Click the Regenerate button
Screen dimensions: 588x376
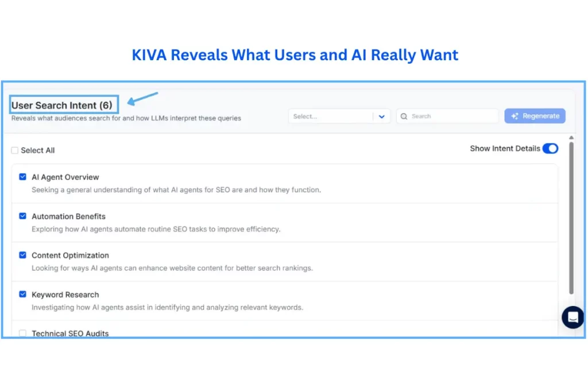click(535, 115)
